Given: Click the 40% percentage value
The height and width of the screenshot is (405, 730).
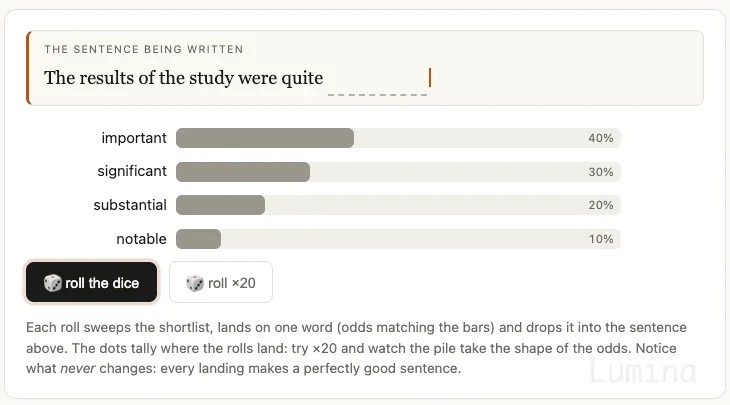Looking at the screenshot, I should click(x=601, y=138).
